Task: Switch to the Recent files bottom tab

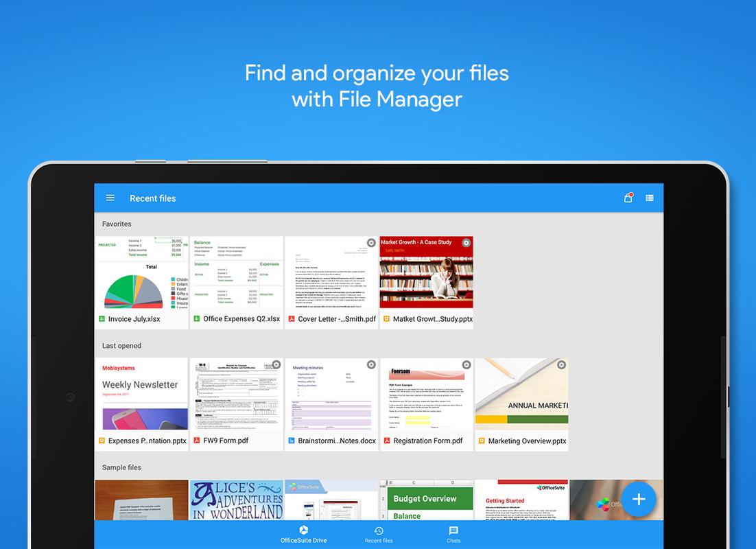Action: pyautogui.click(x=379, y=535)
